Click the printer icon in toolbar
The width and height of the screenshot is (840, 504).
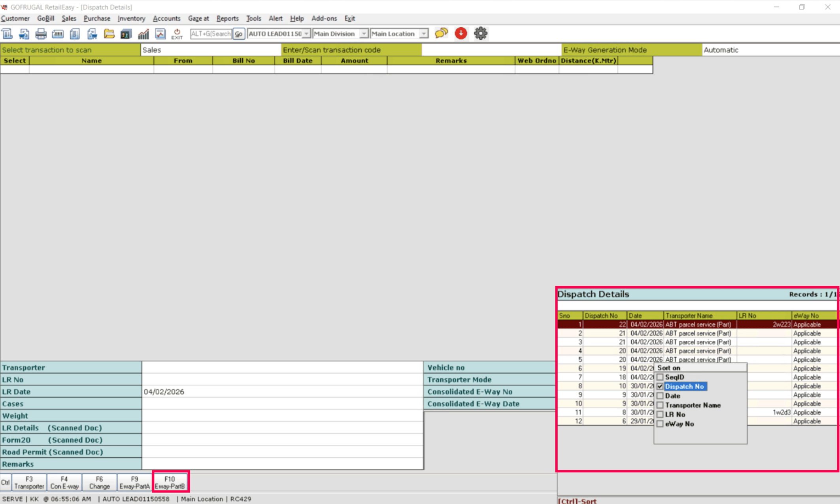41,34
